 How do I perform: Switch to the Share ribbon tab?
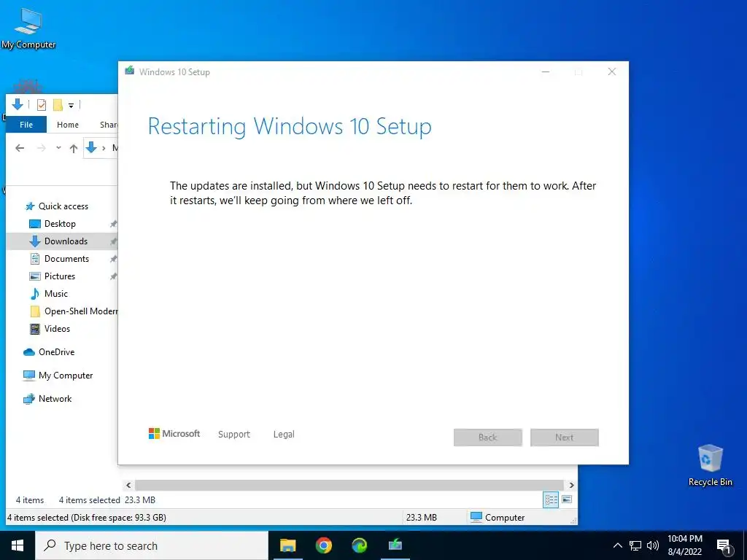[x=109, y=125]
